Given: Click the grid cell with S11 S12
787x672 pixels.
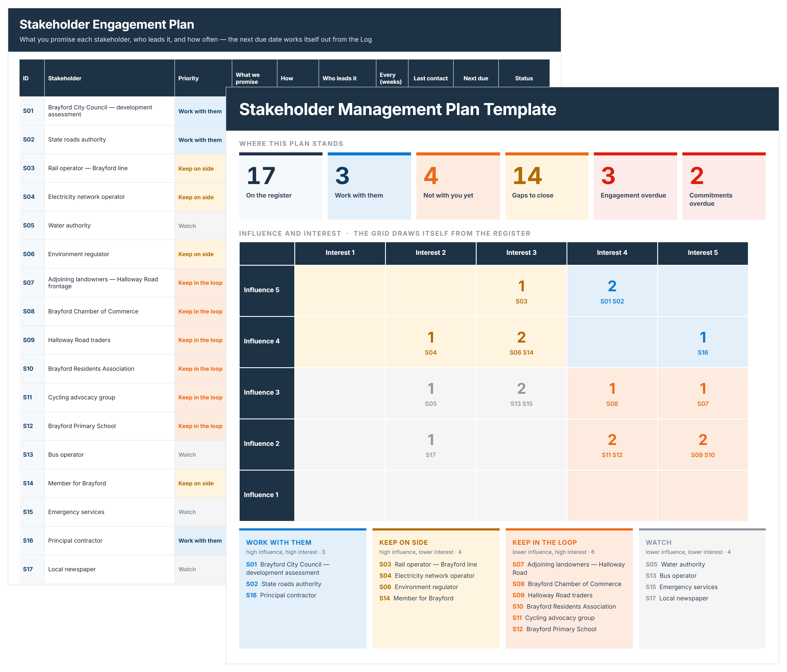Looking at the screenshot, I should pos(612,445).
